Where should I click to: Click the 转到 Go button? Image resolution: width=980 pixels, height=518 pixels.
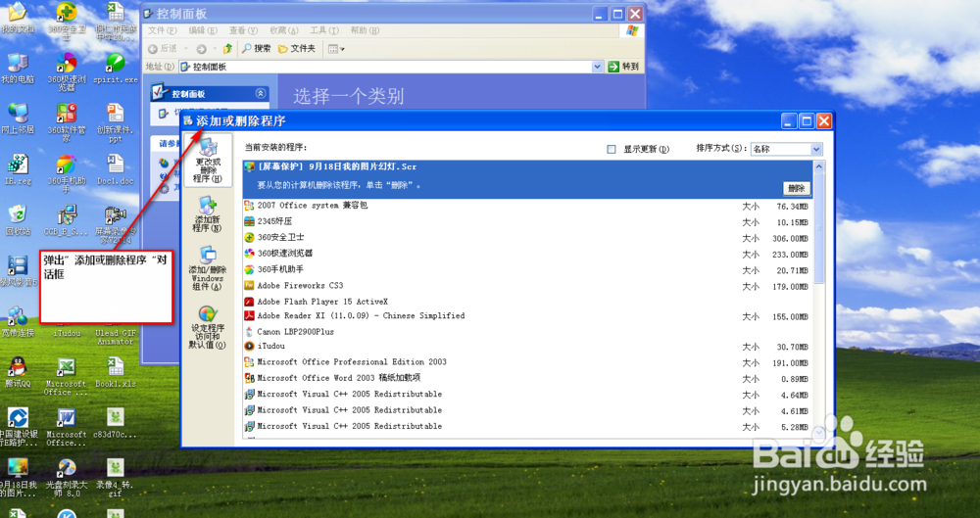(x=623, y=67)
